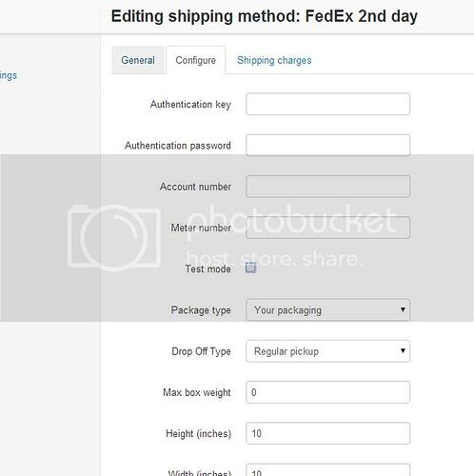Click the Width (inches) input field

pyautogui.click(x=327, y=470)
